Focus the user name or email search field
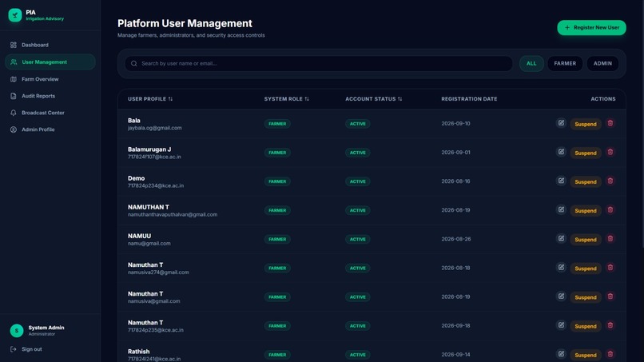 click(319, 63)
